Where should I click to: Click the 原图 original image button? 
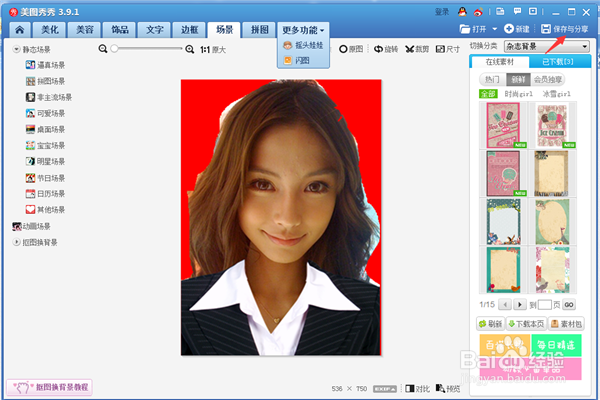click(351, 49)
